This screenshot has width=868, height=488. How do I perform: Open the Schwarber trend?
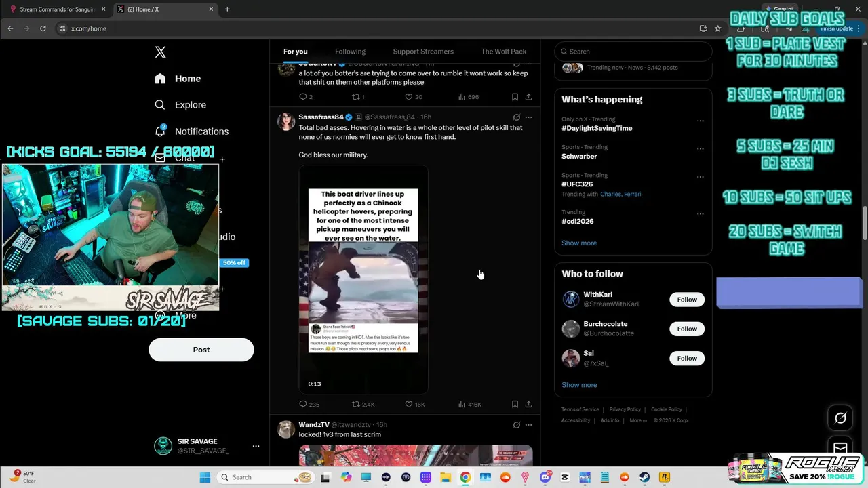tap(579, 156)
